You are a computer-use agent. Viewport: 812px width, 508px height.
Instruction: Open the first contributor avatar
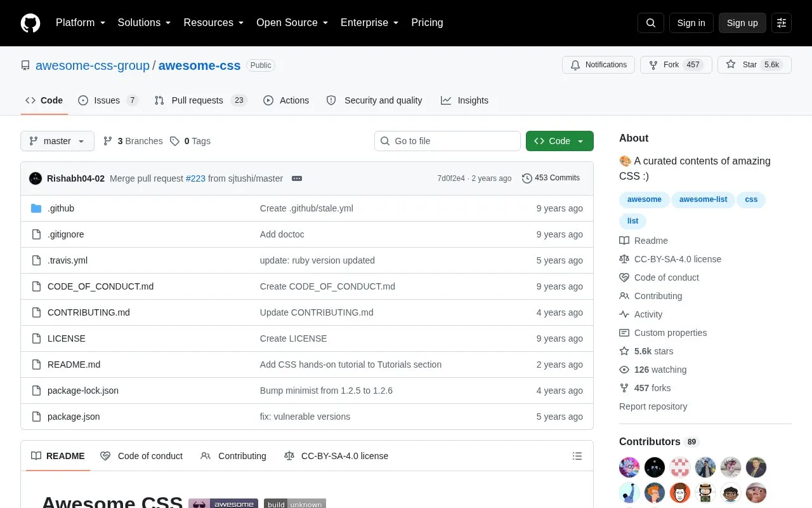pos(629,467)
